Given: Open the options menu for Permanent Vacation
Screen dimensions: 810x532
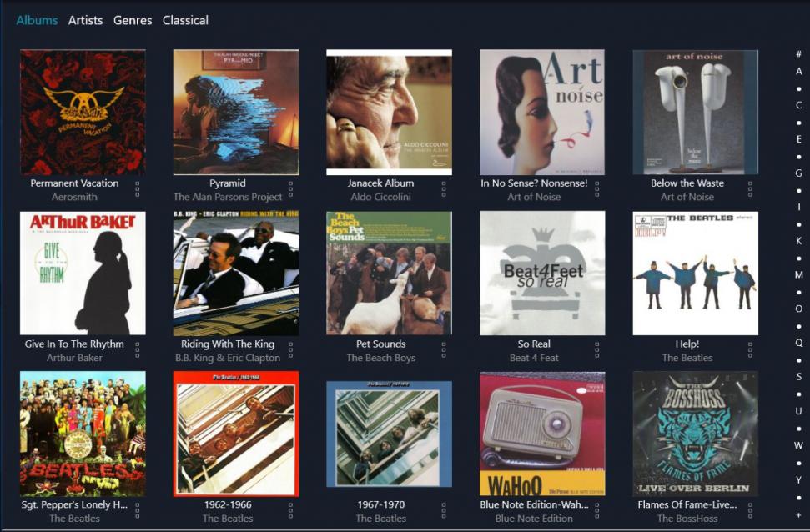Looking at the screenshot, I should (x=138, y=189).
